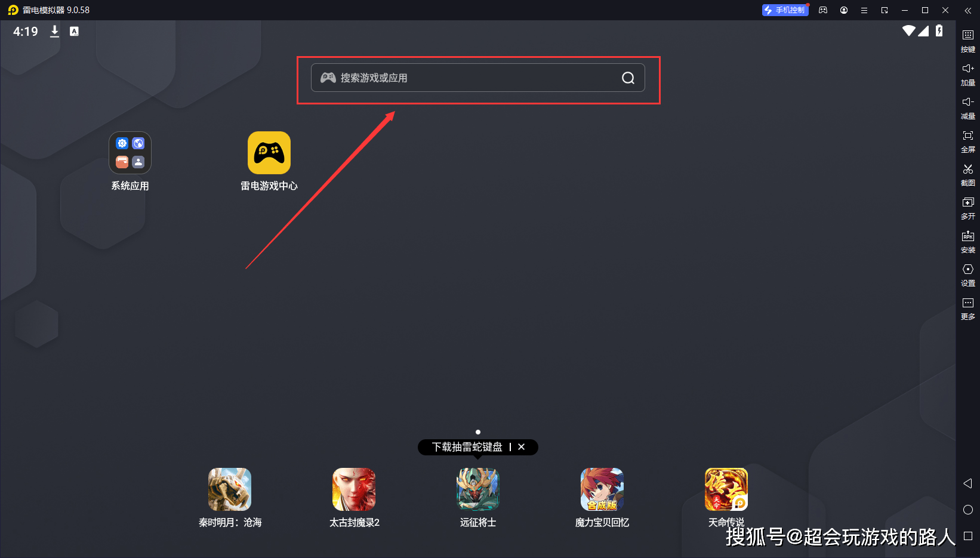Open the 系统应用 folder

click(x=130, y=153)
